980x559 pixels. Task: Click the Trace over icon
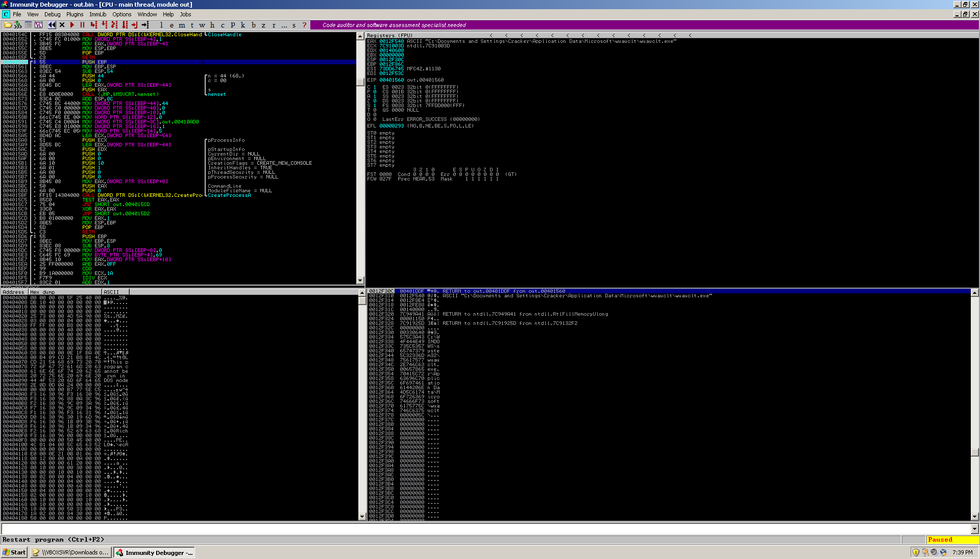click(x=125, y=25)
